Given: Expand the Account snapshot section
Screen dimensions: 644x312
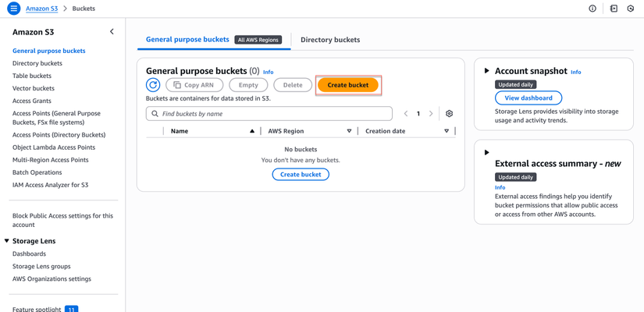Looking at the screenshot, I should (487, 71).
